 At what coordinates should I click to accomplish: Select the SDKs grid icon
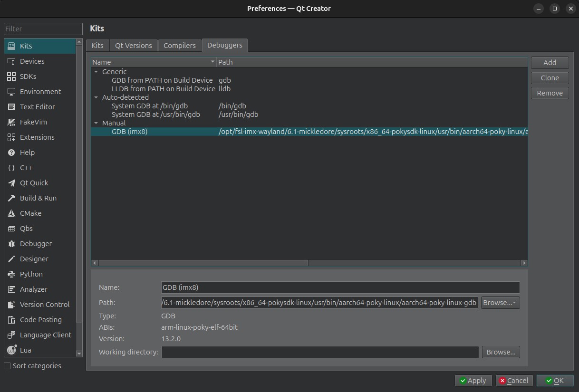pos(11,76)
